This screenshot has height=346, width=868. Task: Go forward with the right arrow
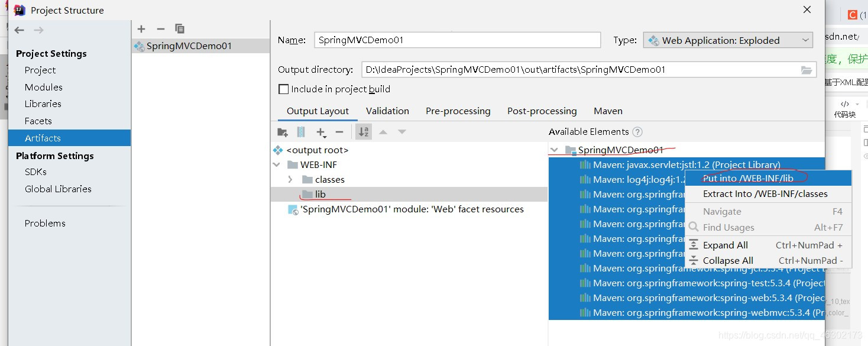tap(39, 30)
